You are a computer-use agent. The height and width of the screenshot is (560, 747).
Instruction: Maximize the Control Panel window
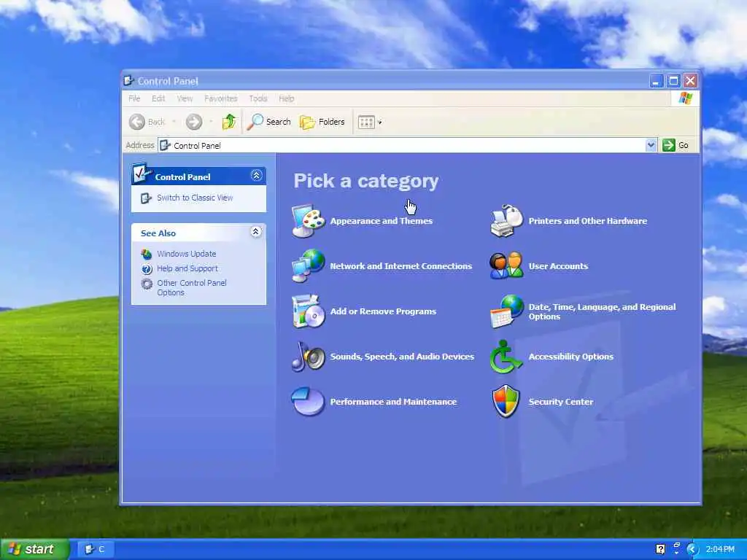(x=673, y=81)
